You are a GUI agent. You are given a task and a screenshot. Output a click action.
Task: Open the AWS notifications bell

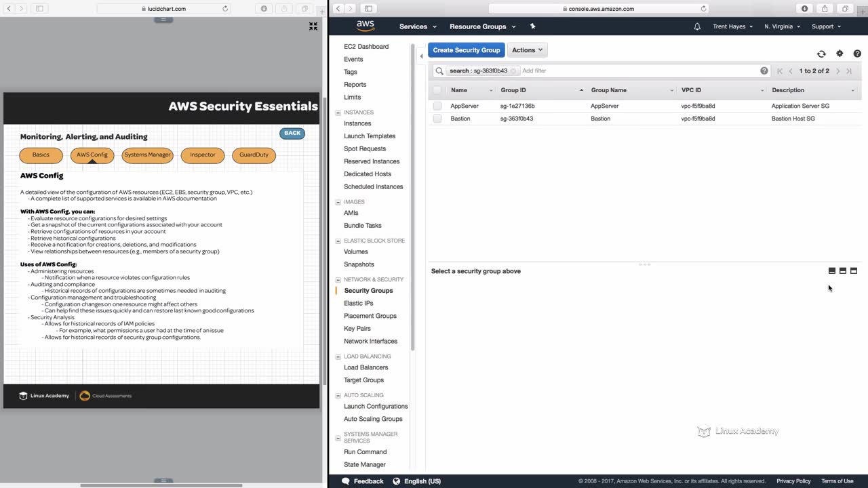[x=697, y=26]
